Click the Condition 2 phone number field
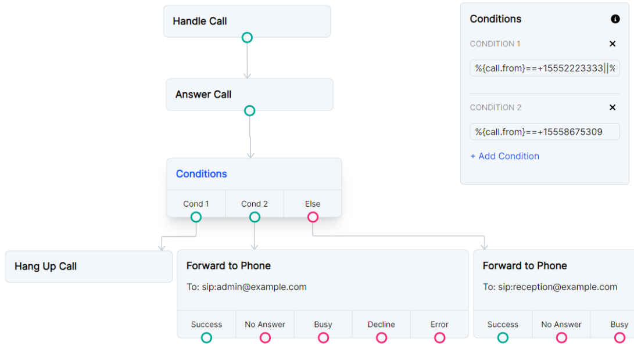This screenshot has width=634, height=364. (544, 132)
